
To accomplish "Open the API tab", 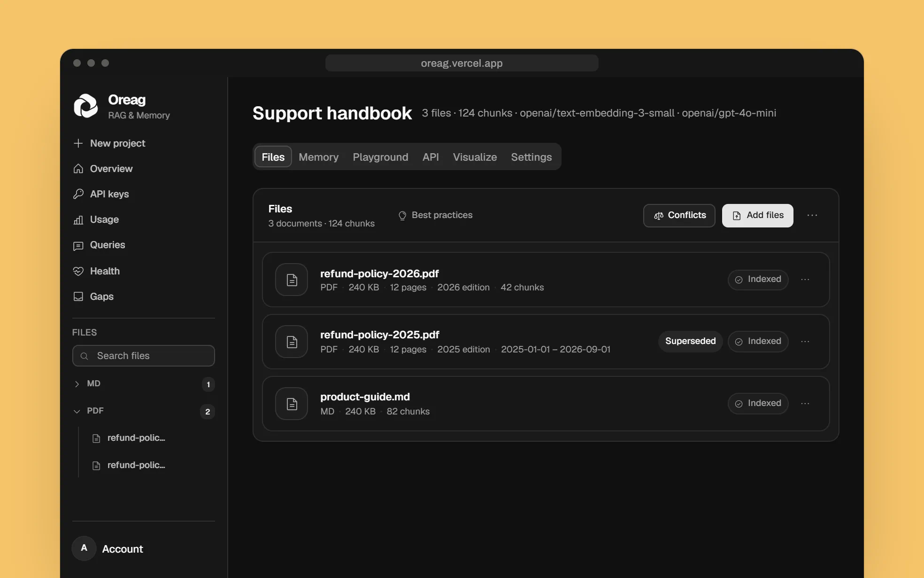I will pyautogui.click(x=431, y=156).
